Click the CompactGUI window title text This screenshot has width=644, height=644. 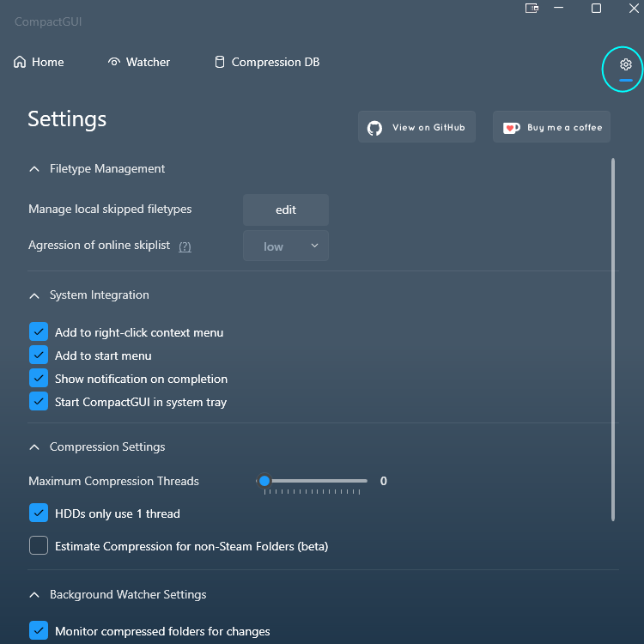pos(48,21)
